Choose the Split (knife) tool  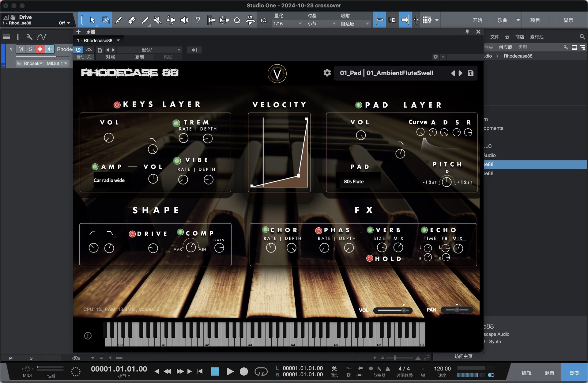point(119,20)
